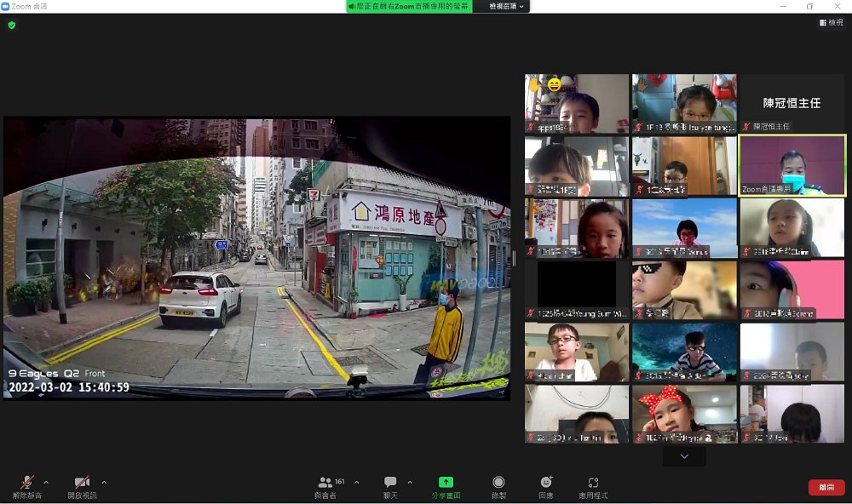Select the highlighted masked speaker video tile
The height and width of the screenshot is (504, 852).
click(x=792, y=165)
